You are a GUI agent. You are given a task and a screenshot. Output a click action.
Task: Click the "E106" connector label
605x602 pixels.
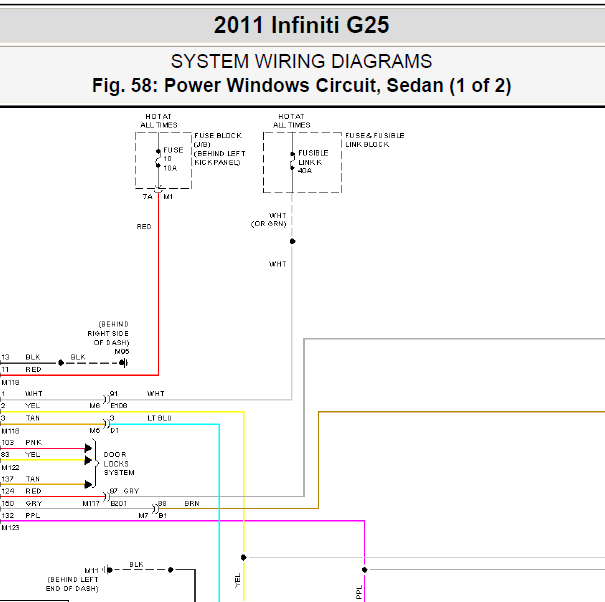[x=119, y=406]
